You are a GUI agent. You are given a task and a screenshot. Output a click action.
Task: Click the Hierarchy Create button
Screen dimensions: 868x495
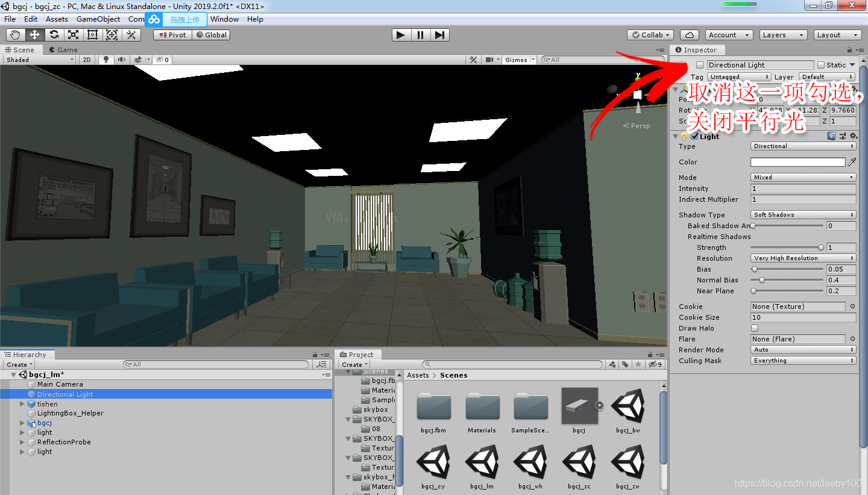click(x=19, y=364)
